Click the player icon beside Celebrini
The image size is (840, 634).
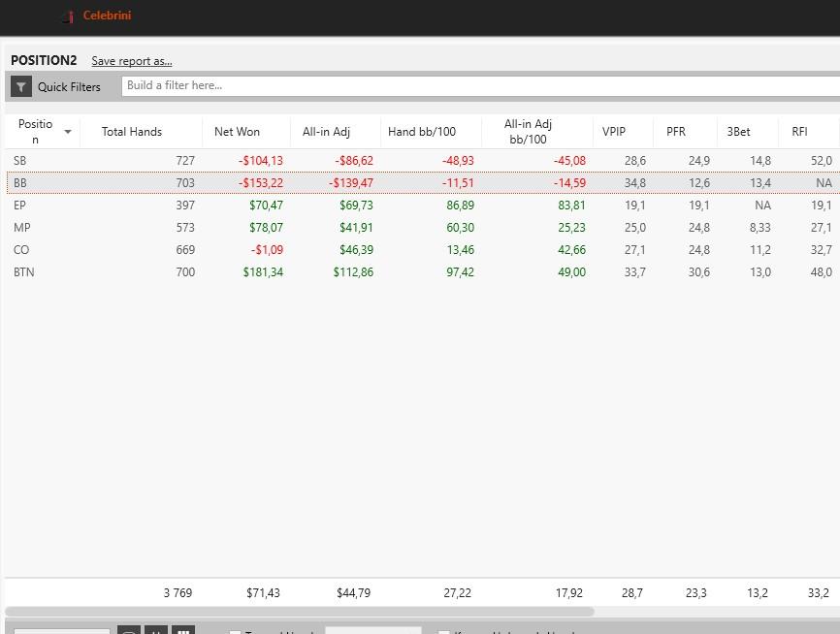click(67, 16)
